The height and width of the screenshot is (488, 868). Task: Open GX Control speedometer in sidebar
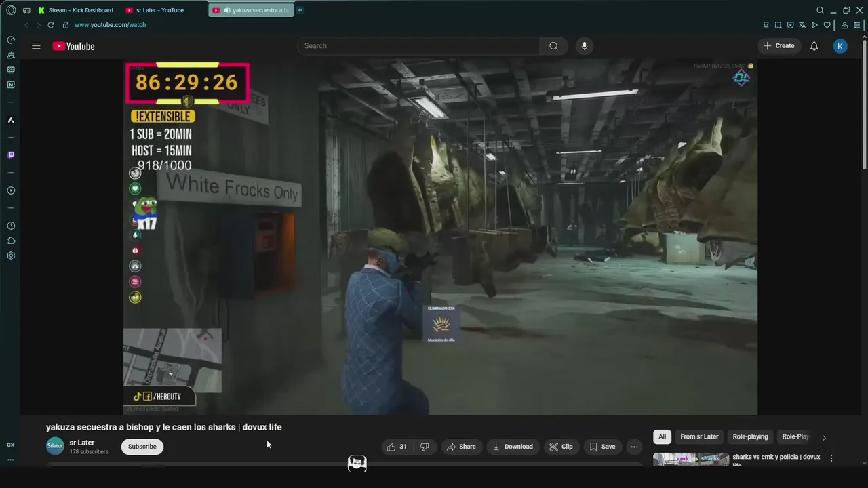click(x=11, y=40)
